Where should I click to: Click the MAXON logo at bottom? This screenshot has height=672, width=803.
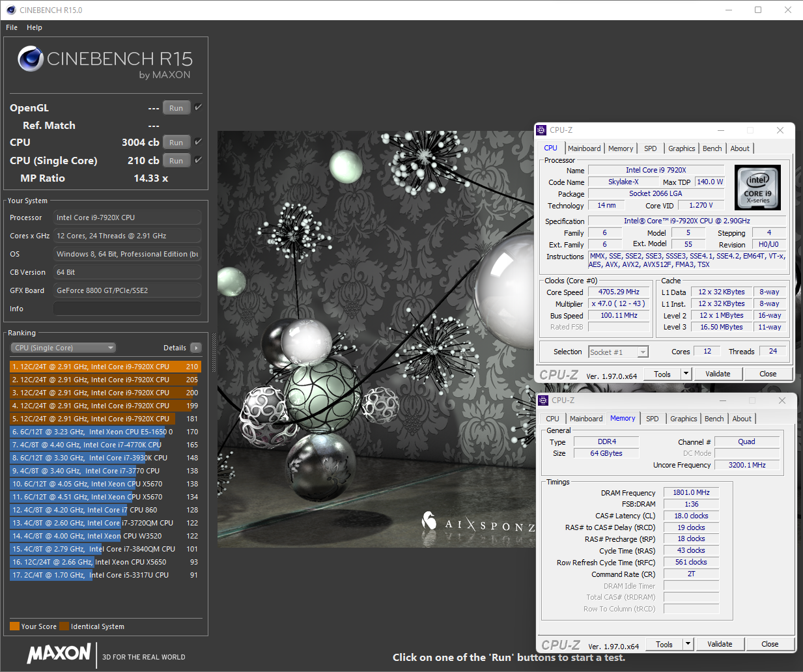coord(59,653)
